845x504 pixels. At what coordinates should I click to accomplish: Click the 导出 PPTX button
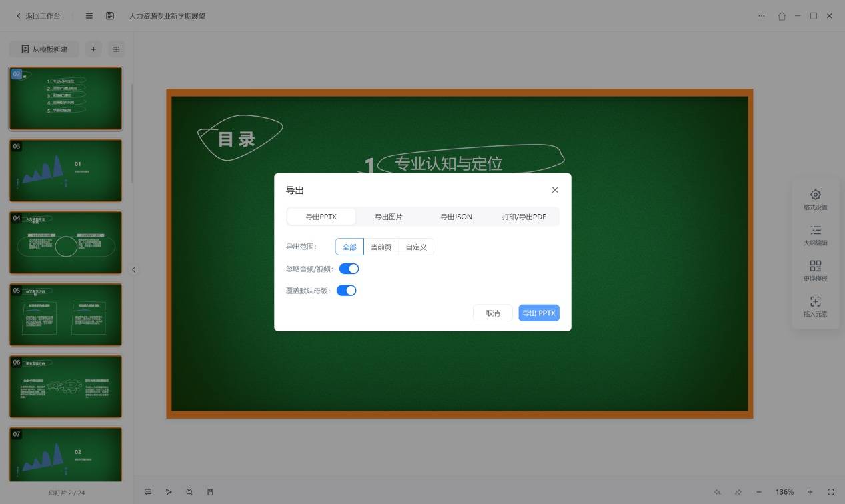[x=538, y=313]
